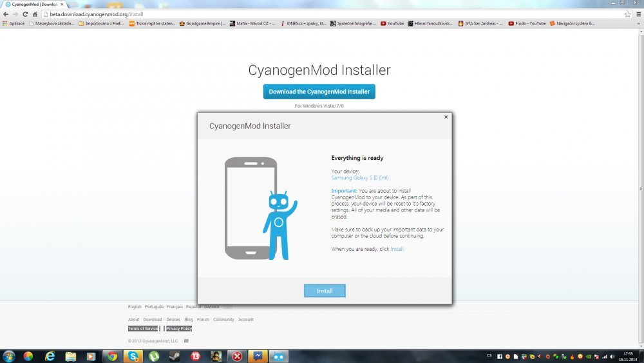Open the browser home page
Viewport: 644px width, 363px height.
tap(35, 14)
